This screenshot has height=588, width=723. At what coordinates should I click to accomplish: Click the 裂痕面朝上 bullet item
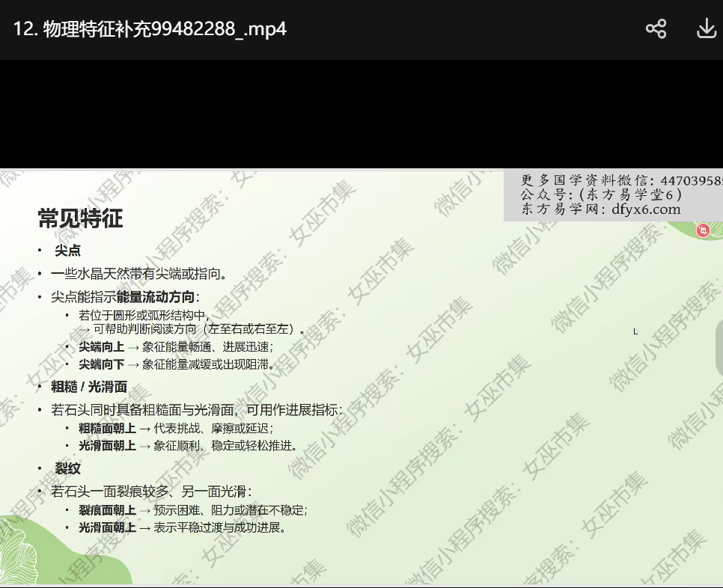193,509
